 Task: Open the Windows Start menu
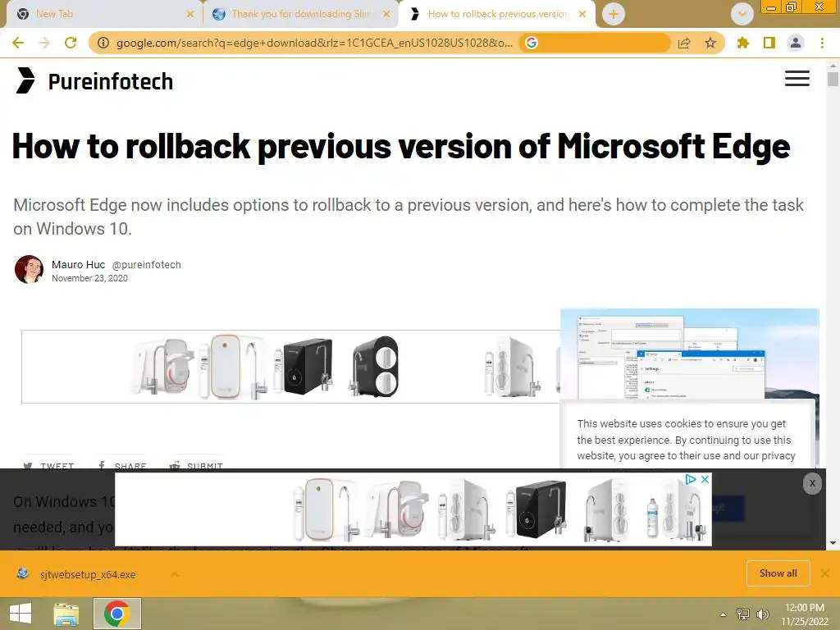[x=20, y=614]
